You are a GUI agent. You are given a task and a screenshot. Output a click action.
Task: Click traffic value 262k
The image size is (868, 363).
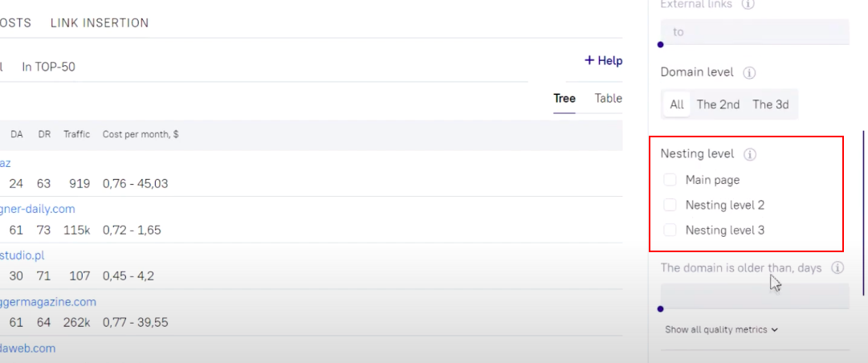coord(76,322)
